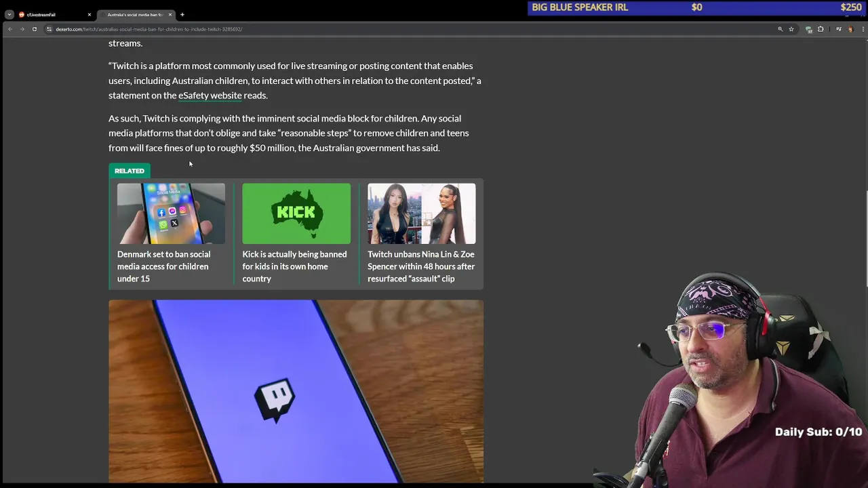Open the extension icon with number badge
The height and width of the screenshot is (488, 868).
pyautogui.click(x=809, y=30)
